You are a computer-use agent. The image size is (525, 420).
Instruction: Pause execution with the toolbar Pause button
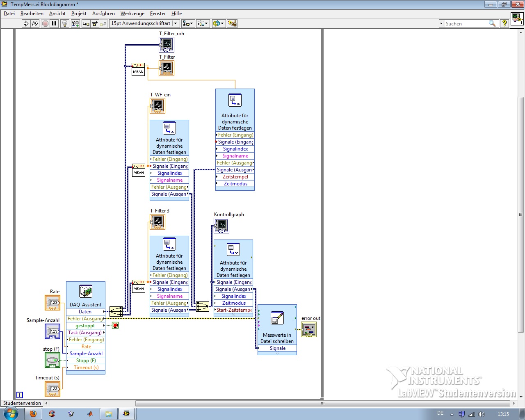point(54,23)
